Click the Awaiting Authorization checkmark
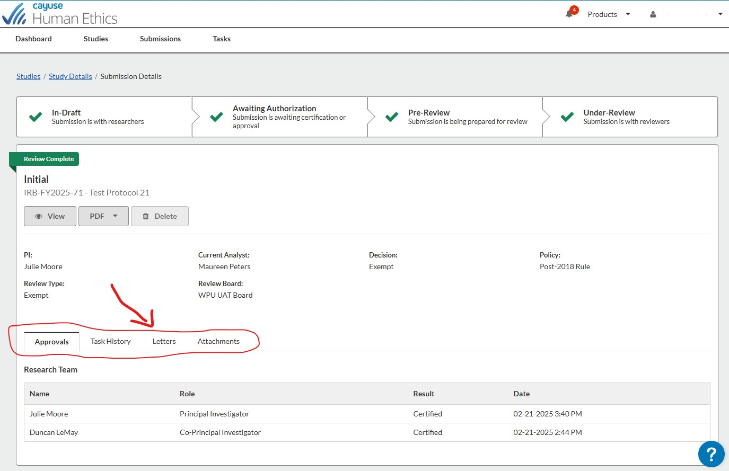 point(216,117)
